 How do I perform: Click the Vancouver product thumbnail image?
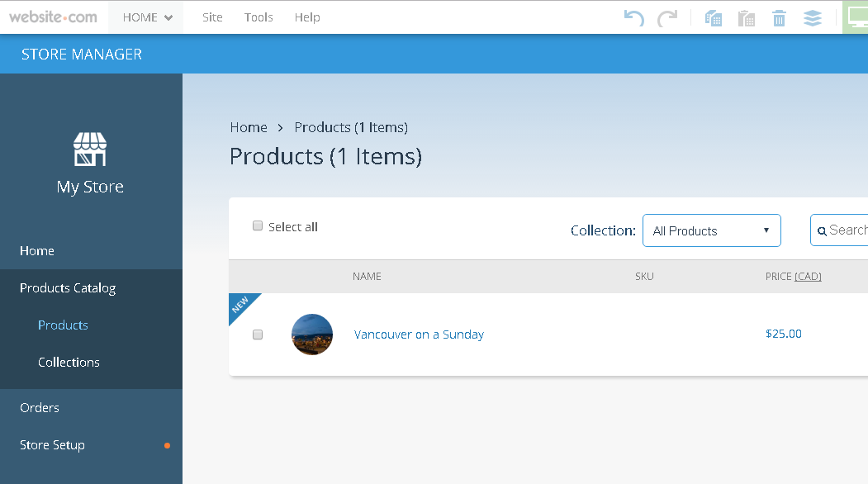click(312, 335)
